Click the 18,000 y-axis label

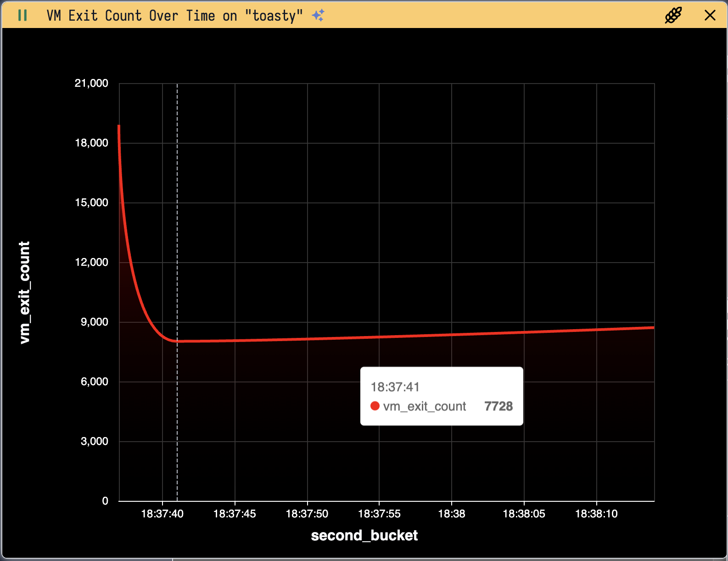point(91,143)
